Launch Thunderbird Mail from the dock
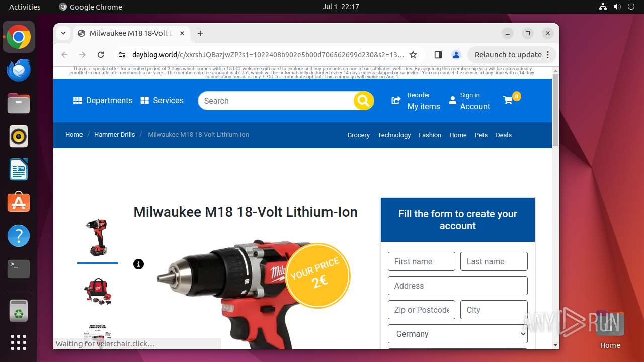 19,70
